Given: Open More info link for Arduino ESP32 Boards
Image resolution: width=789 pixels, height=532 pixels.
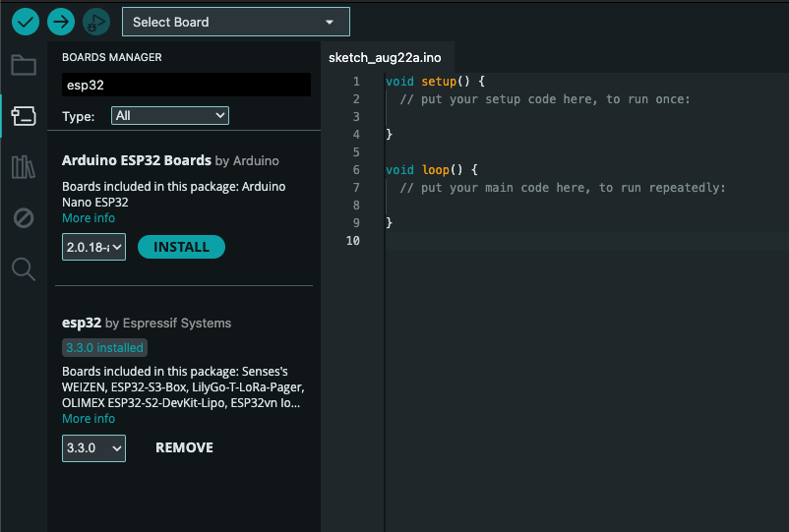Looking at the screenshot, I should click(89, 218).
